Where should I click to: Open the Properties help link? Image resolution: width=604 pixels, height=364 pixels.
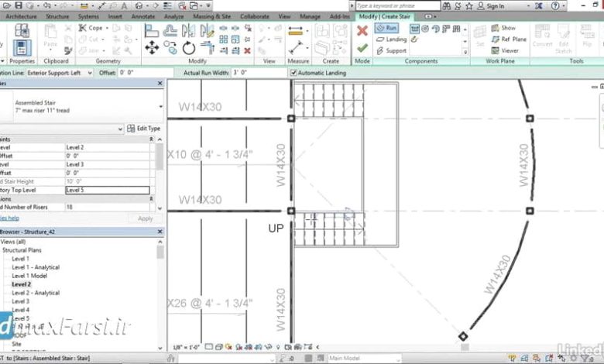pyautogui.click(x=15, y=218)
